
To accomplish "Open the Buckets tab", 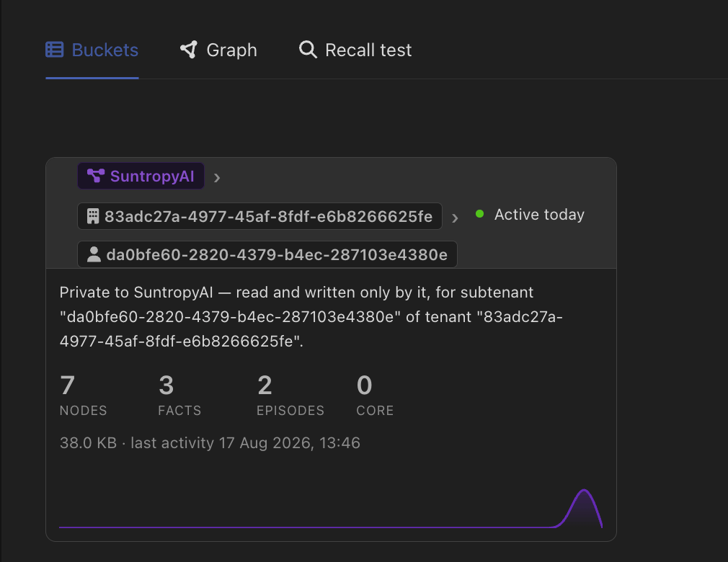I will (92, 50).
